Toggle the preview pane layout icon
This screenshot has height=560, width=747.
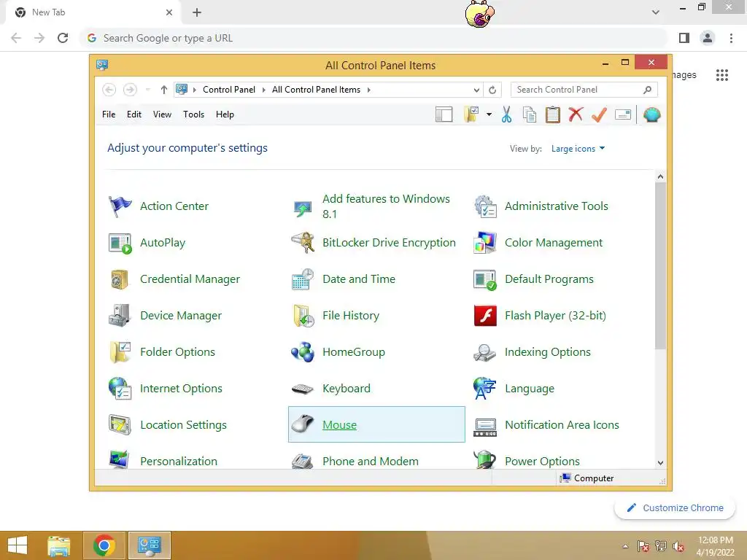(x=444, y=114)
